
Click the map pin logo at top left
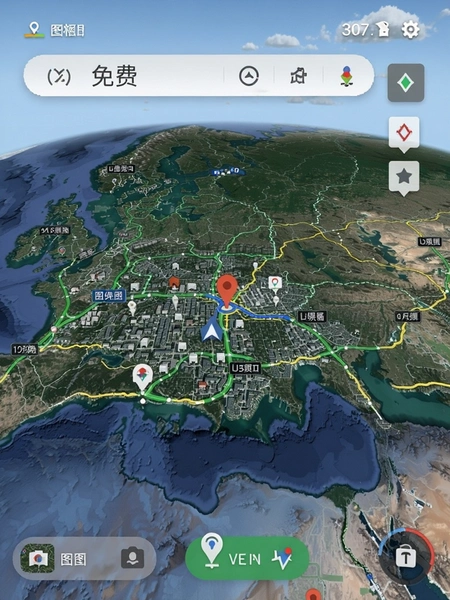point(34,29)
